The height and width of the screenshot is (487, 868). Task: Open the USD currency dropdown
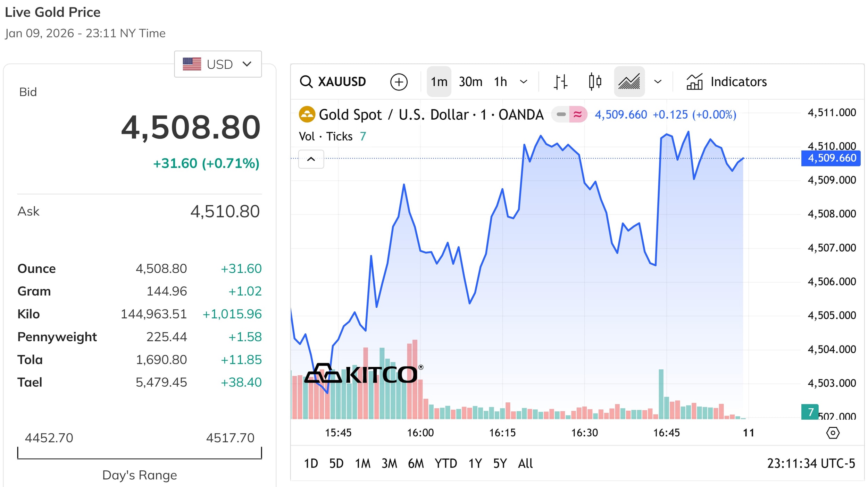[218, 64]
